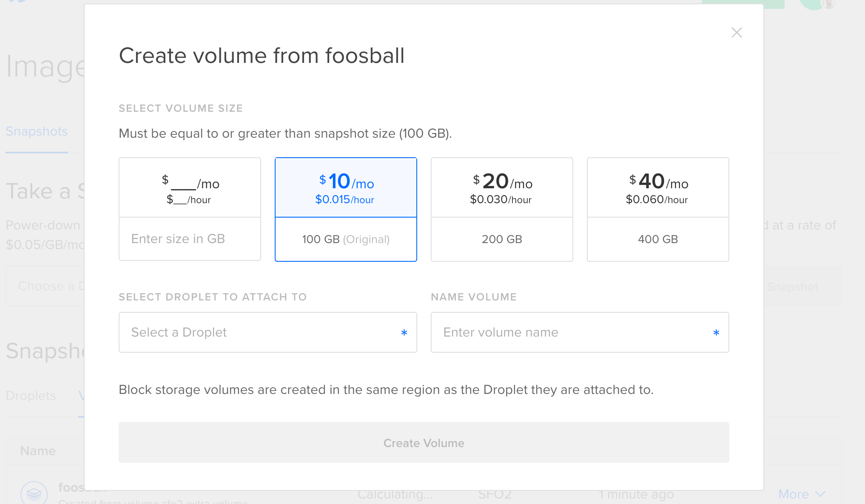Click the Name column header in background
The width and height of the screenshot is (865, 504).
[38, 451]
